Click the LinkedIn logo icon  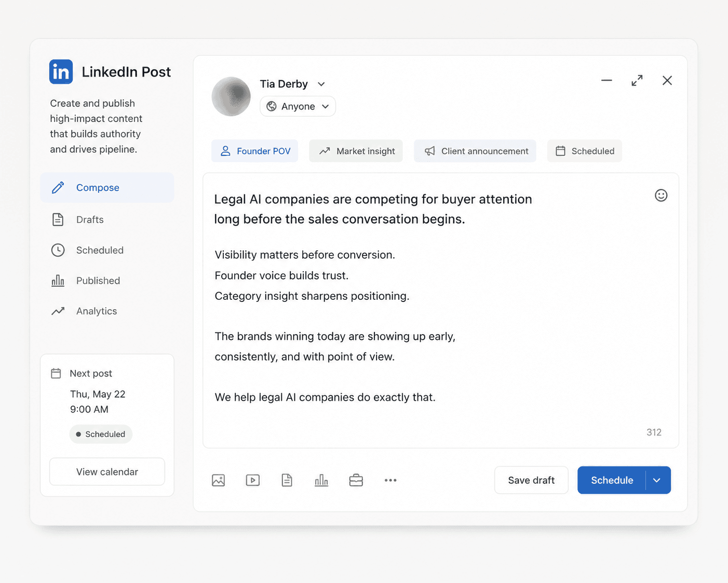tap(61, 72)
